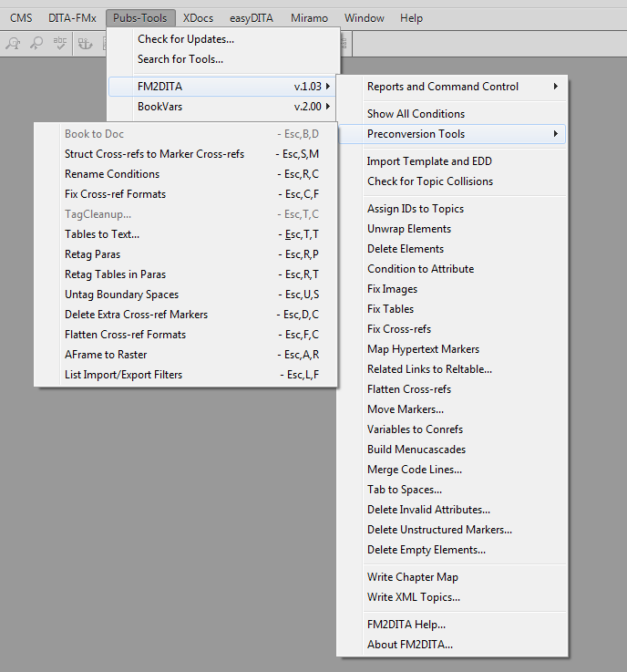The width and height of the screenshot is (627, 672).
Task: Open Related Links to Reltable...
Action: (452, 369)
